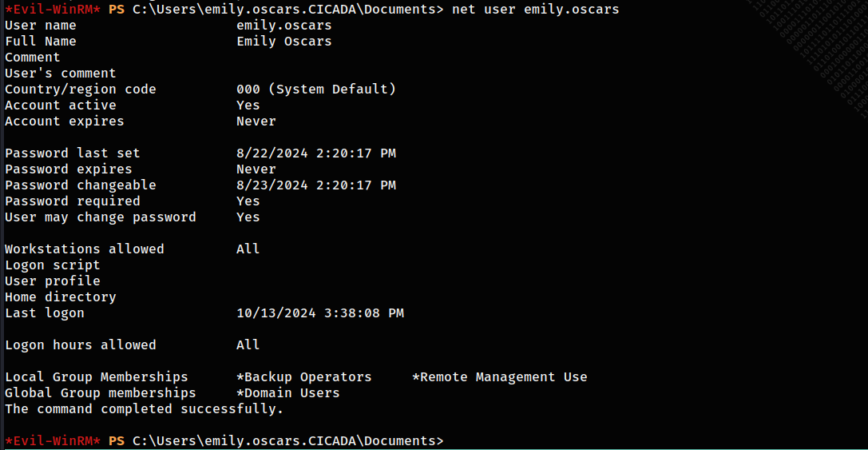Click the 'Logon hours allowed' label
The width and height of the screenshot is (868, 450).
click(x=81, y=345)
